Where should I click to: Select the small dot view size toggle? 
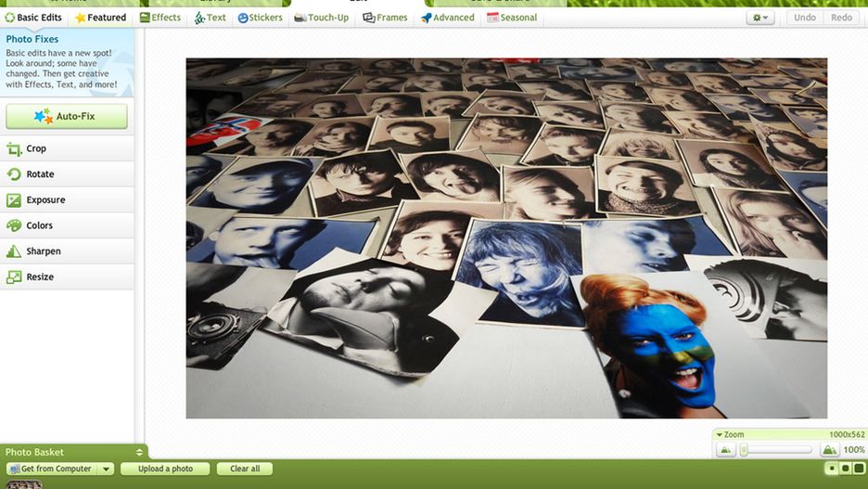(x=832, y=469)
